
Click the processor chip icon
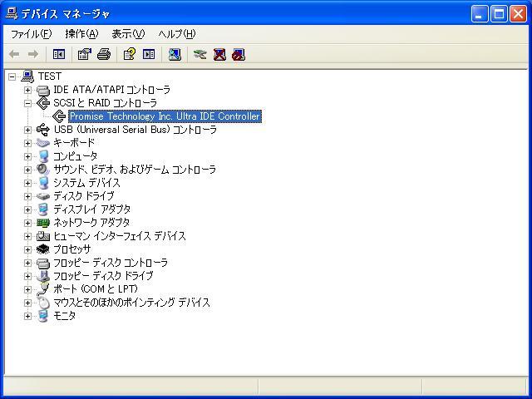click(43, 249)
